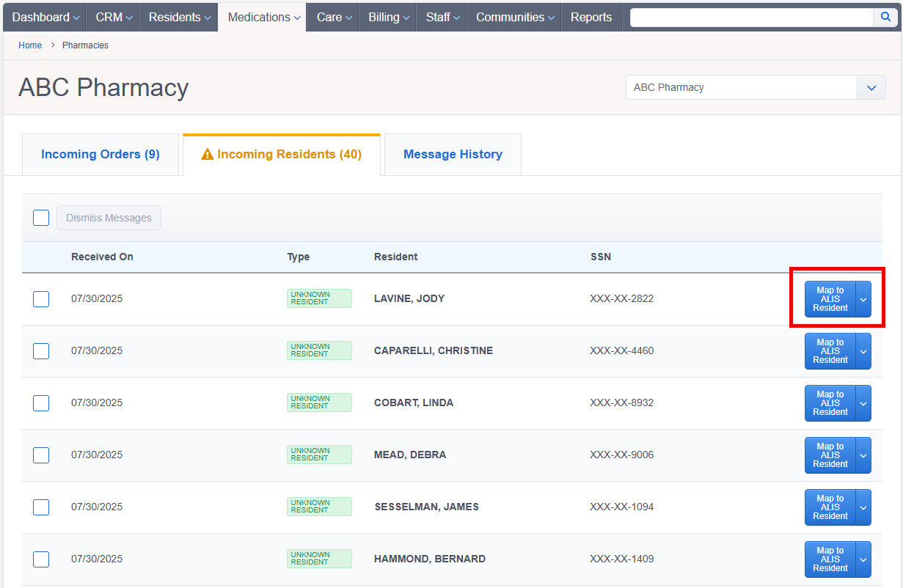Image resolution: width=903 pixels, height=588 pixels.
Task: Expand map options arrow for LAVINE, JODY
Action: tap(863, 299)
